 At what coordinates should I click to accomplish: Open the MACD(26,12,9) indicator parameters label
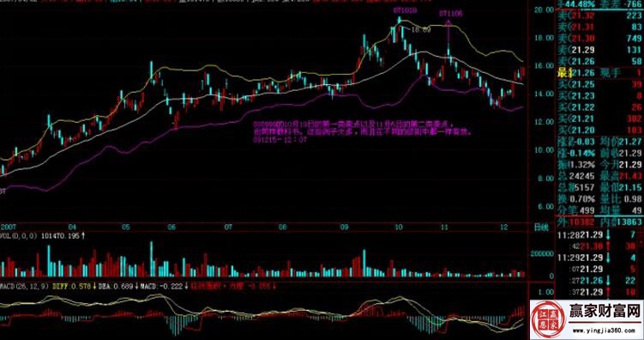pos(25,286)
